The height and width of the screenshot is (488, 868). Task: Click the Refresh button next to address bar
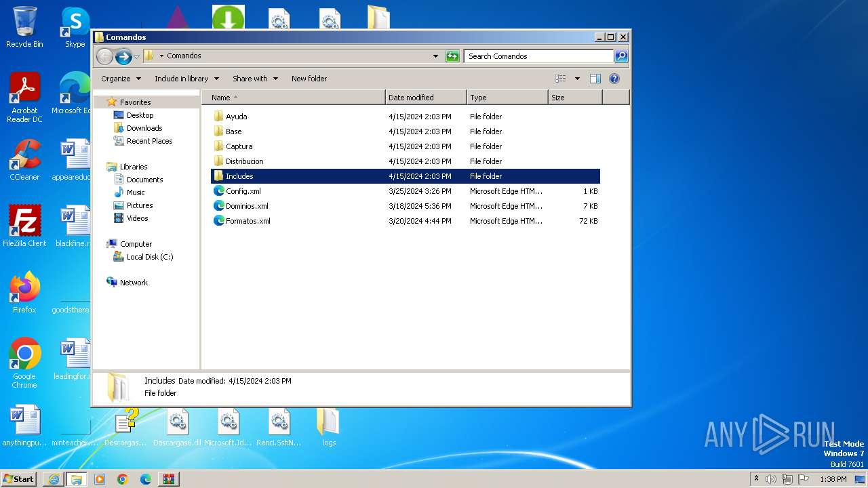pyautogui.click(x=452, y=56)
